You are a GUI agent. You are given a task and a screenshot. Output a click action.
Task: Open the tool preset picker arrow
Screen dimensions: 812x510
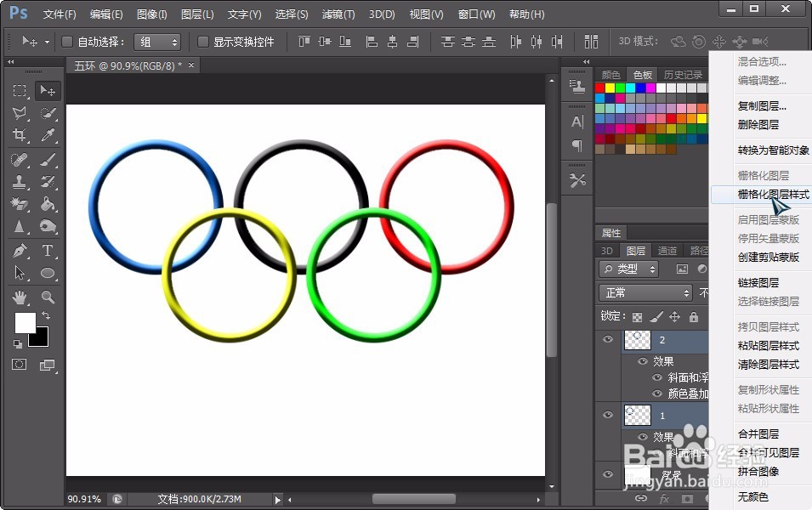point(47,42)
